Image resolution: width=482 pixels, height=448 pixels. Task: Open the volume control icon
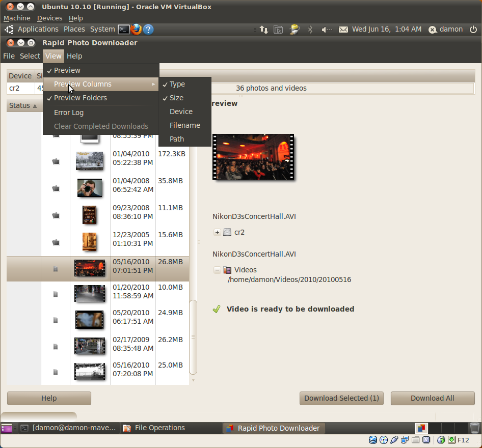tap(327, 30)
